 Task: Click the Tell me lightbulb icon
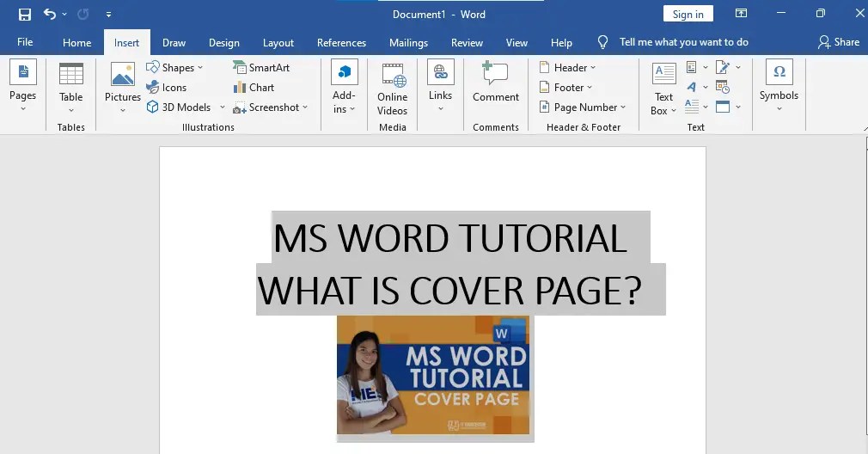pyautogui.click(x=602, y=42)
